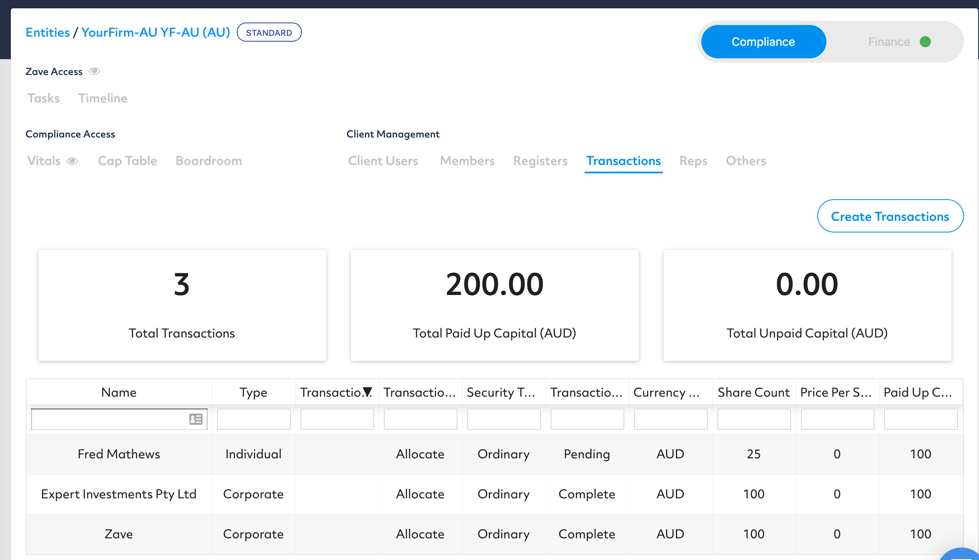Select the Transactions tab
The image size is (979, 560).
[x=624, y=161]
